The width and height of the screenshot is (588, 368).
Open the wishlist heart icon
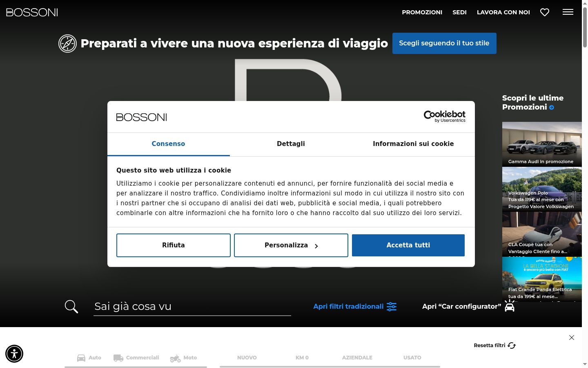(545, 12)
